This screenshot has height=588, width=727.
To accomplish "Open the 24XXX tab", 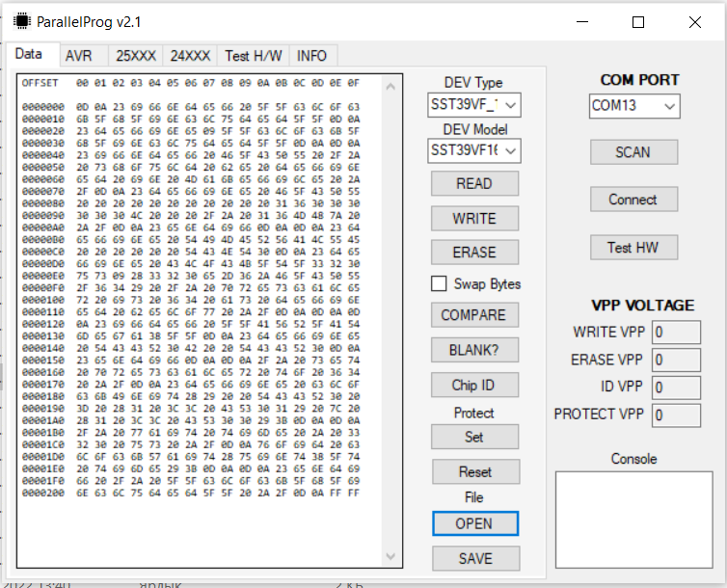I will point(190,56).
